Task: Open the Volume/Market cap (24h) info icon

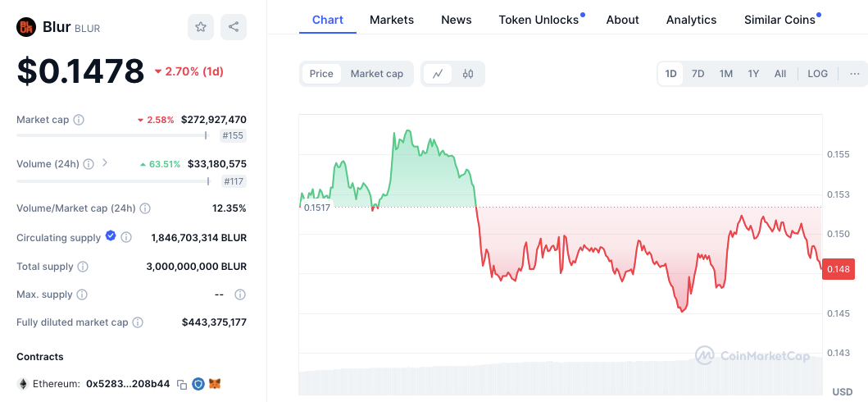Action: (145, 208)
